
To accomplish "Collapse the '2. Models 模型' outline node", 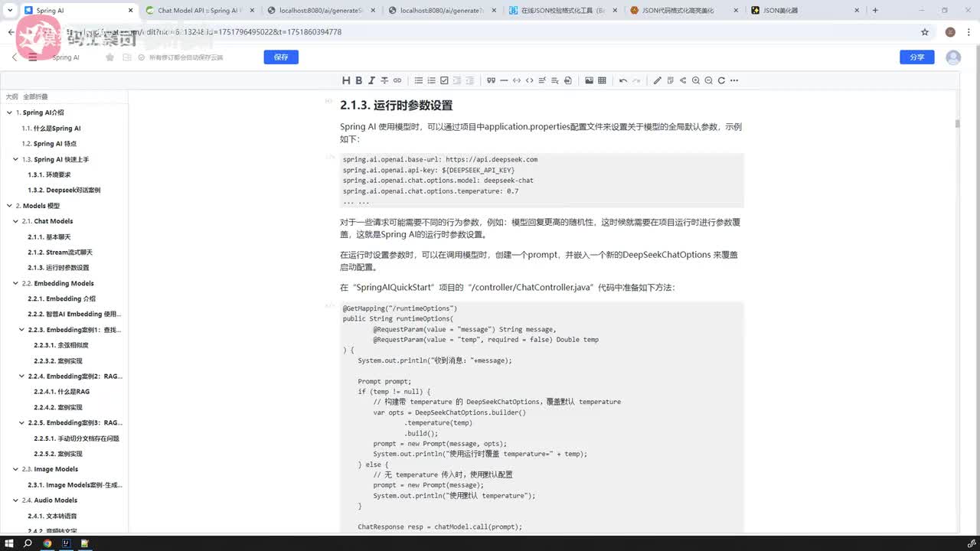I will (9, 206).
